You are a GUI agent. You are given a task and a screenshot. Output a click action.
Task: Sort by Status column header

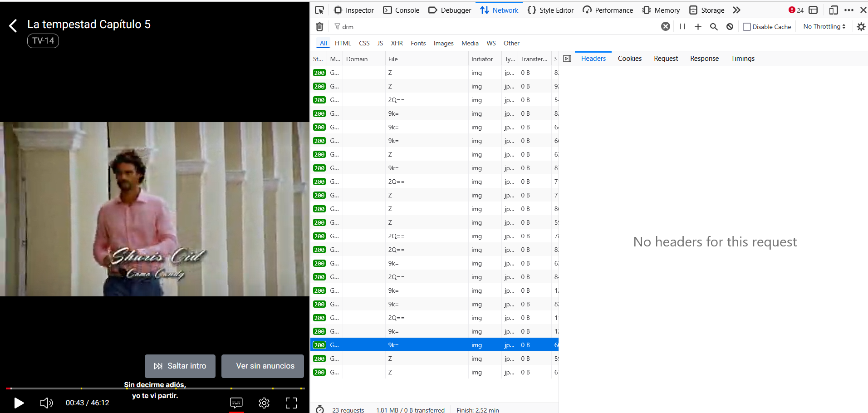[x=319, y=59]
